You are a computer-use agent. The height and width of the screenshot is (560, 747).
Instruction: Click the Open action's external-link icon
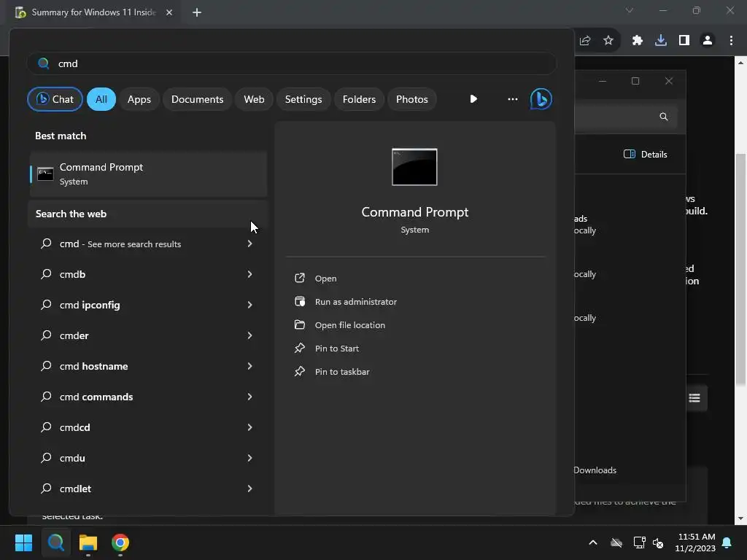[300, 278]
